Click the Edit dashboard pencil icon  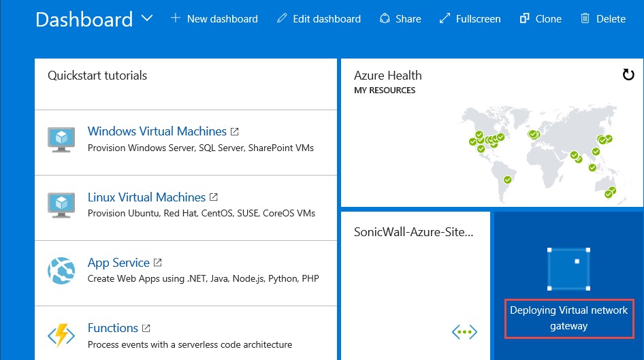pyautogui.click(x=282, y=18)
